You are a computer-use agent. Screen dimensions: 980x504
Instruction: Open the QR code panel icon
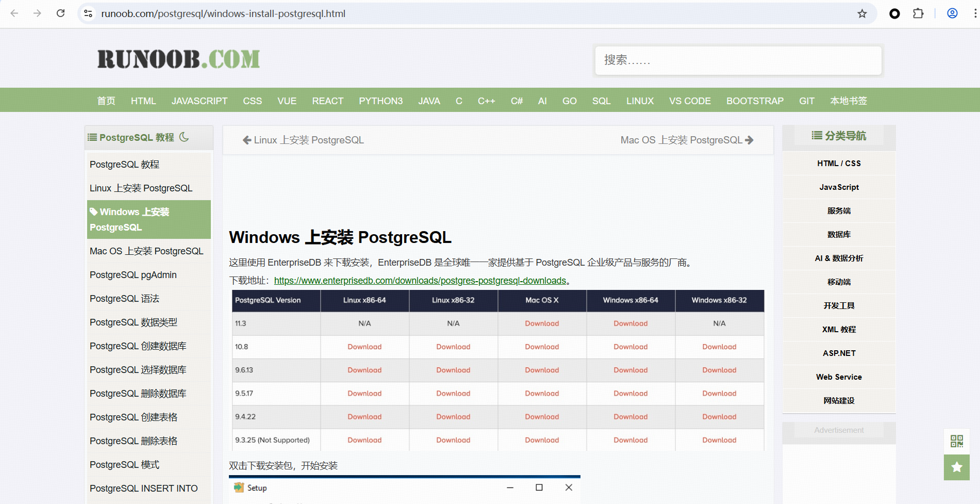pos(956,441)
